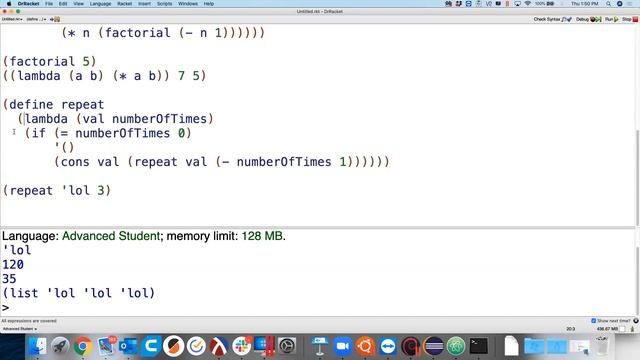The image size is (640, 360).
Task: Open Google Chrome from the dock
Action: pos(83,346)
